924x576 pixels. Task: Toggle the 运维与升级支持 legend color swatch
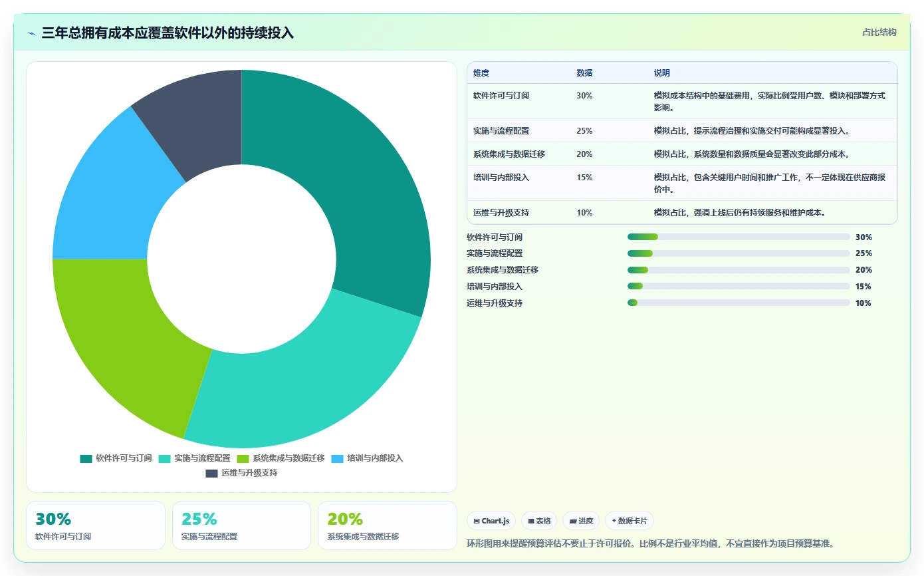[x=211, y=473]
